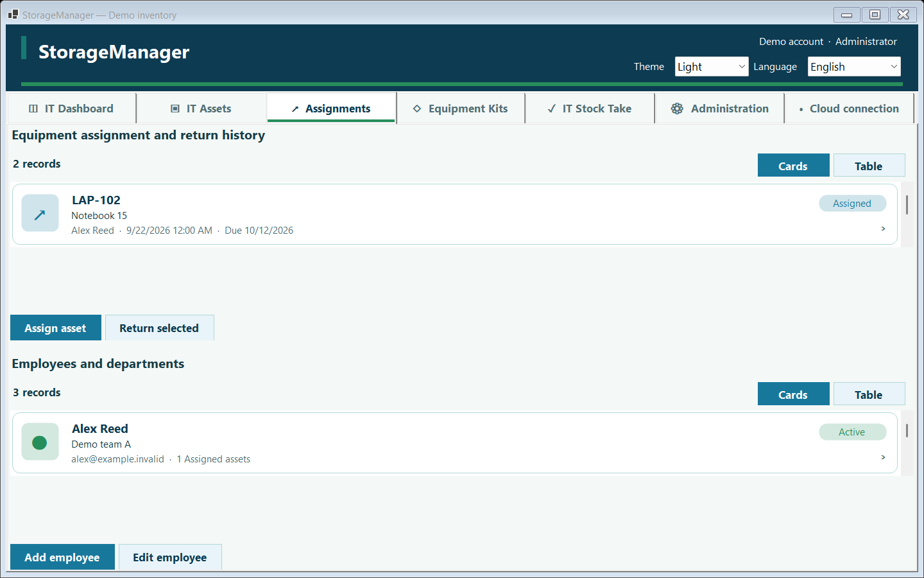924x578 pixels.
Task: Open the Theme dropdown
Action: pyautogui.click(x=712, y=67)
